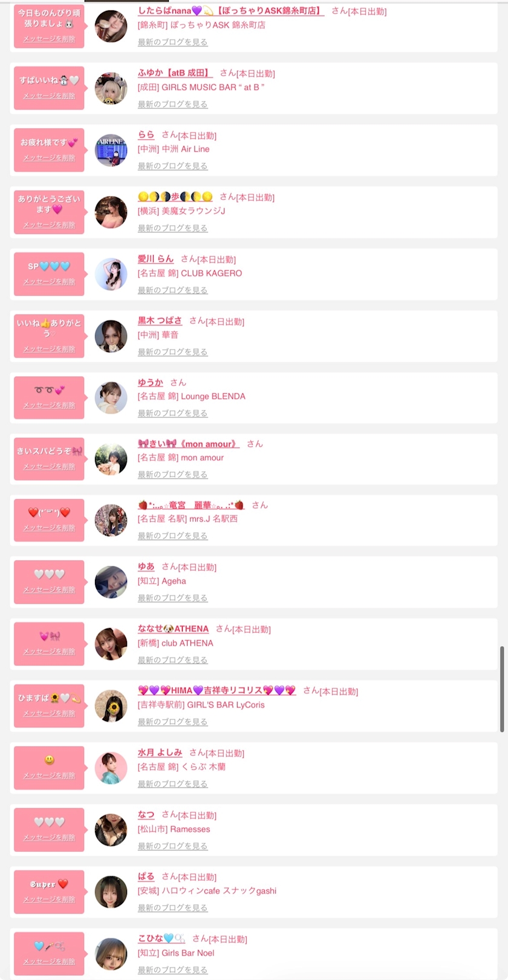Viewport: 508px width, 980px height.
Task: Open 水月 よしみ profile thumbnail
Action: click(x=111, y=768)
